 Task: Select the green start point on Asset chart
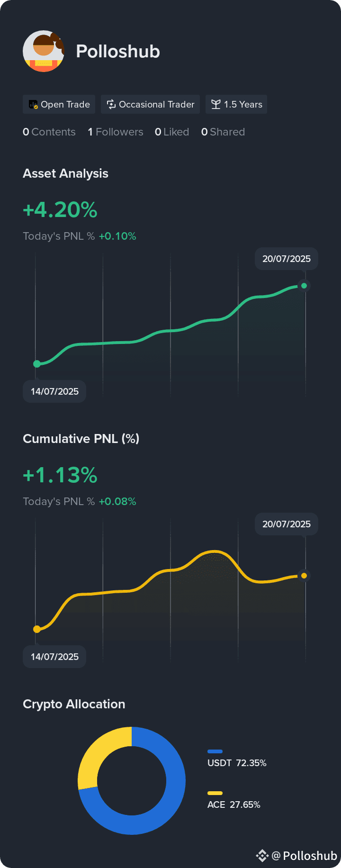click(x=37, y=364)
